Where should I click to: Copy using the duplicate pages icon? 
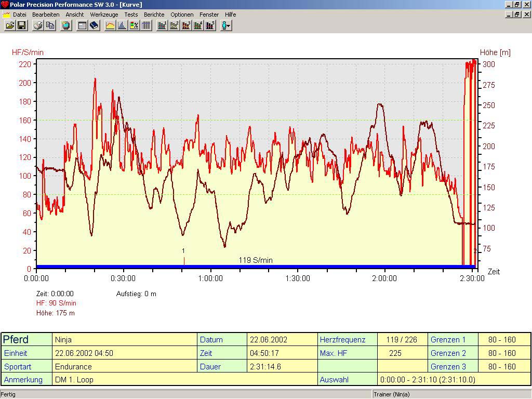50,25
